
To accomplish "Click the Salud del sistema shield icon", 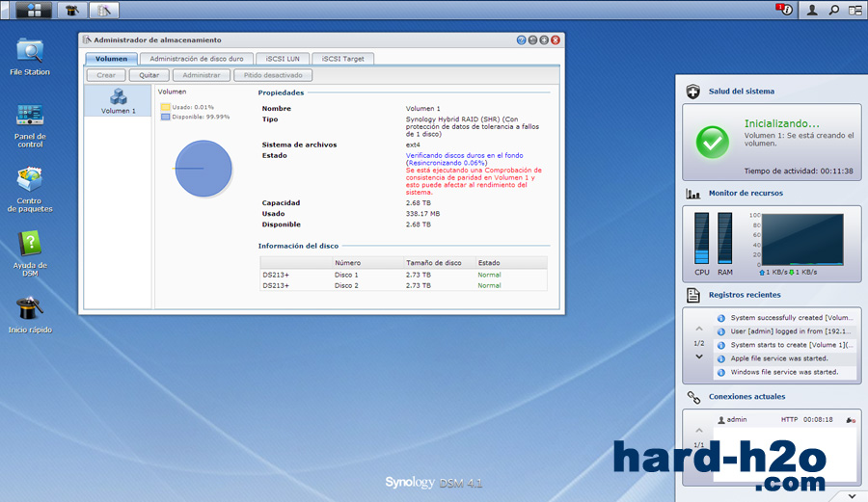I will (693, 92).
